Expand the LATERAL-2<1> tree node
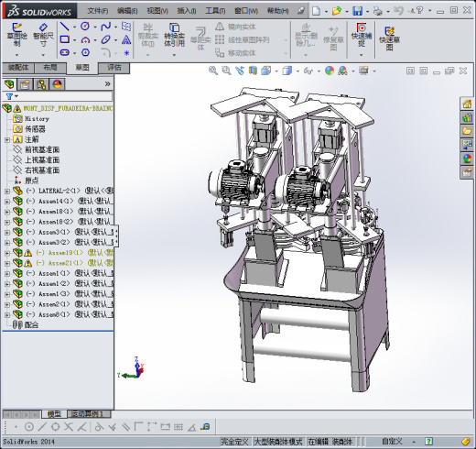This screenshot has width=476, height=449. point(7,192)
